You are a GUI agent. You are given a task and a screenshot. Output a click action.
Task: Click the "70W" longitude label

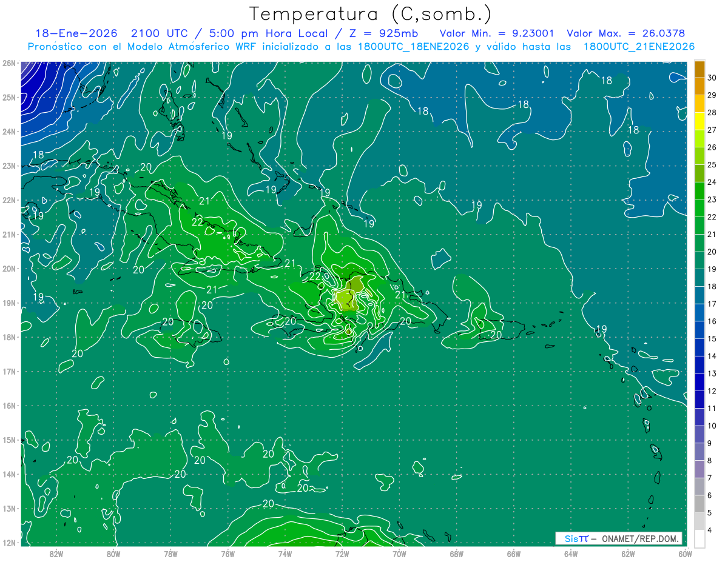point(399,554)
